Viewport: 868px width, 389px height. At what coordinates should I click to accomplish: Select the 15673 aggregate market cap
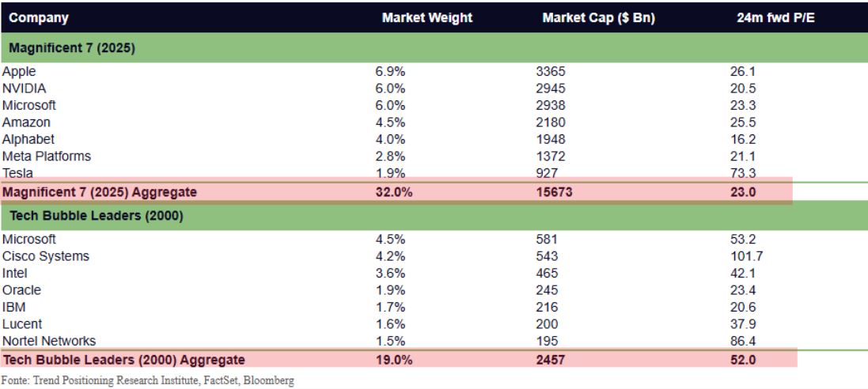tap(554, 192)
